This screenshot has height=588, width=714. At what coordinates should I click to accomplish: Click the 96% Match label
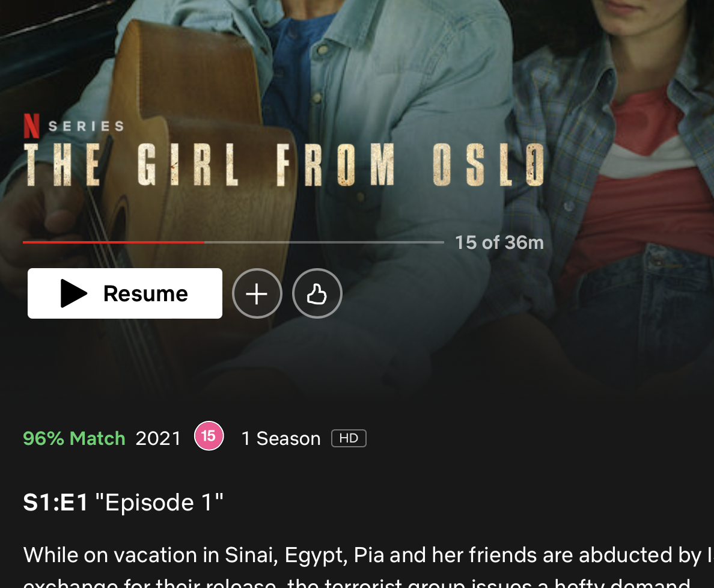click(74, 439)
